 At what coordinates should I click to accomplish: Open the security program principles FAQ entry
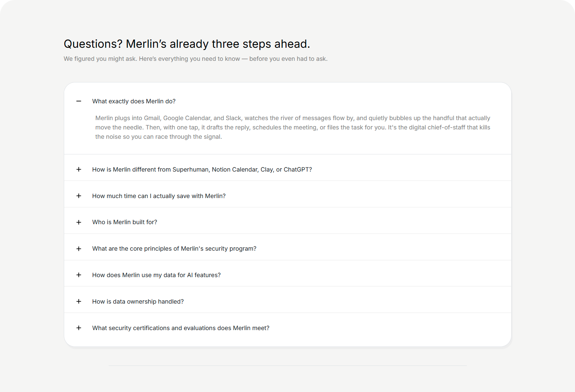coord(174,248)
